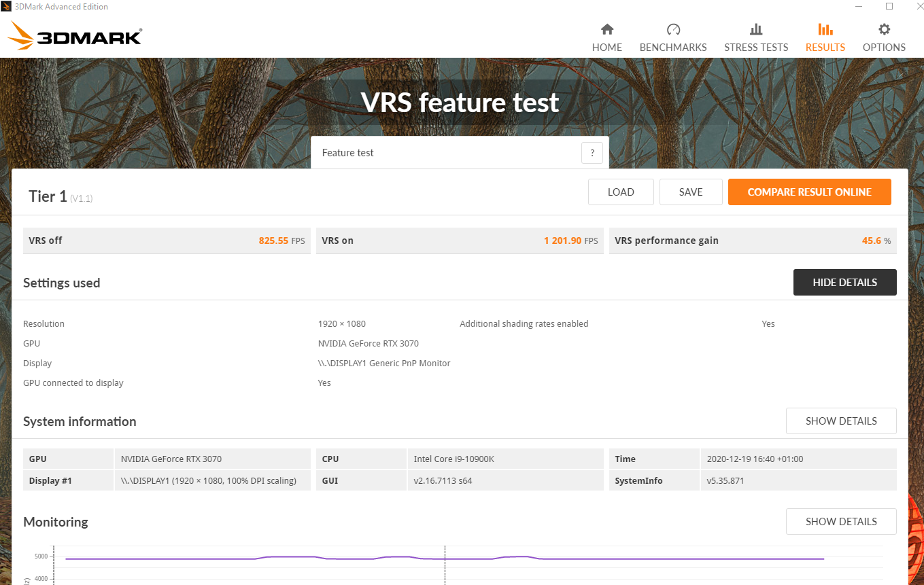Click the Additional shading rates enabled label

point(524,324)
